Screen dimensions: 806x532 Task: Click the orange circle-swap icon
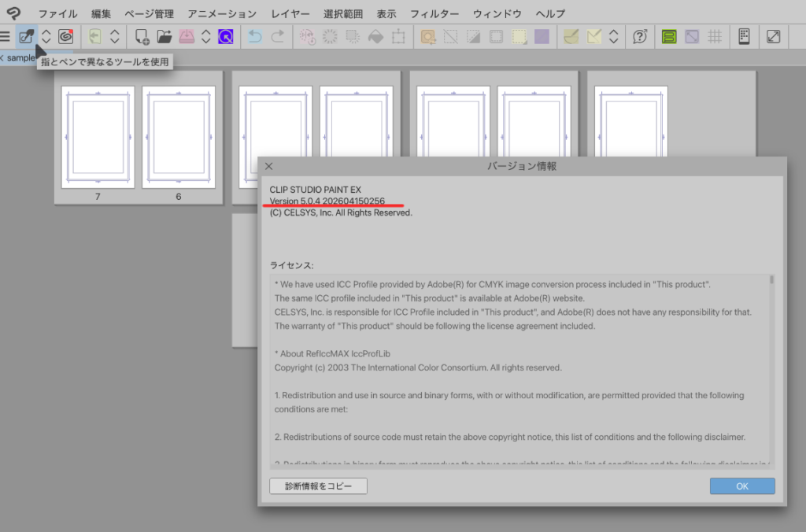pyautogui.click(x=427, y=36)
